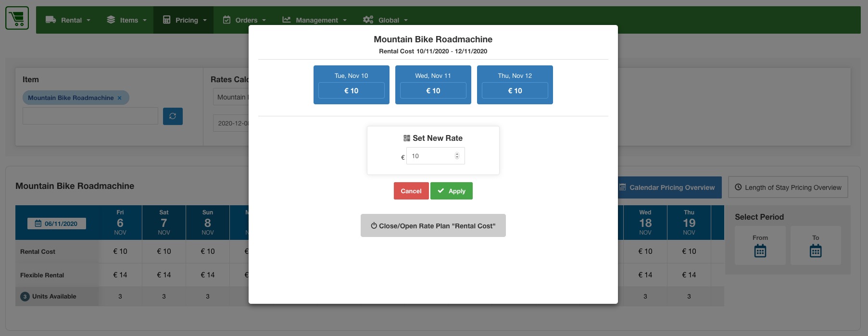Click Units Available 3 under Sat 7
Viewport: 868px width, 336px height.
click(x=164, y=297)
